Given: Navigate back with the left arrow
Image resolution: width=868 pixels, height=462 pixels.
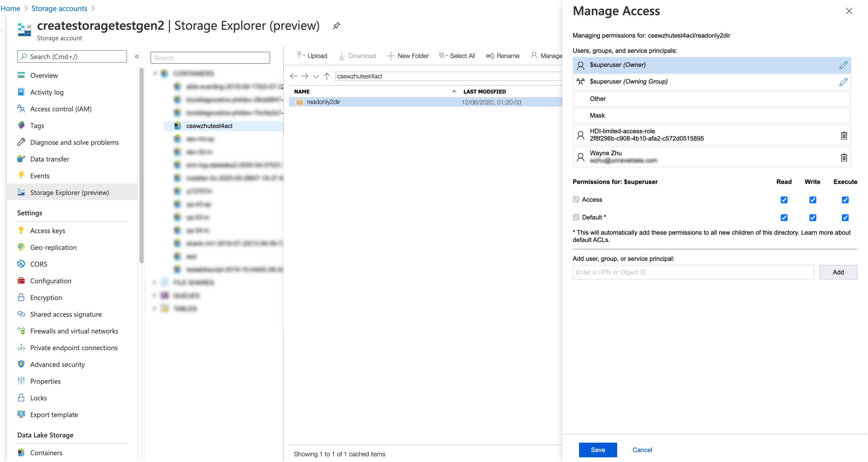Looking at the screenshot, I should tap(293, 76).
